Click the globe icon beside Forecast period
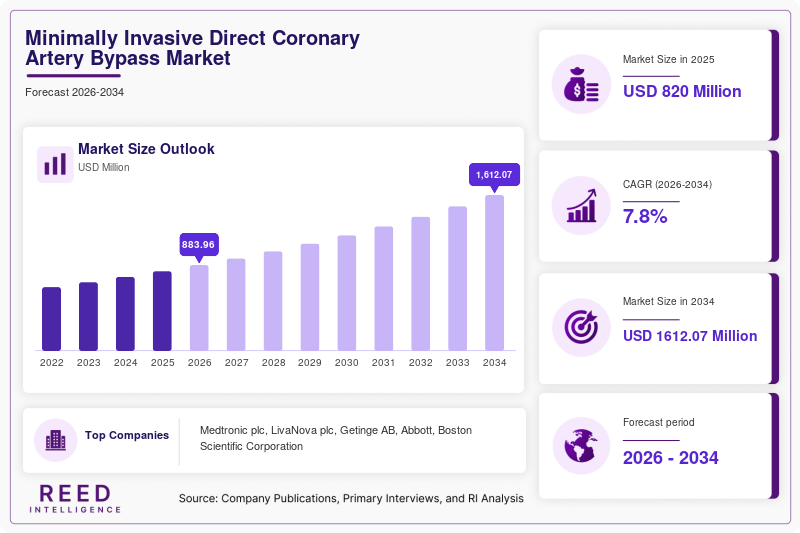The width and height of the screenshot is (800, 533). point(581,446)
